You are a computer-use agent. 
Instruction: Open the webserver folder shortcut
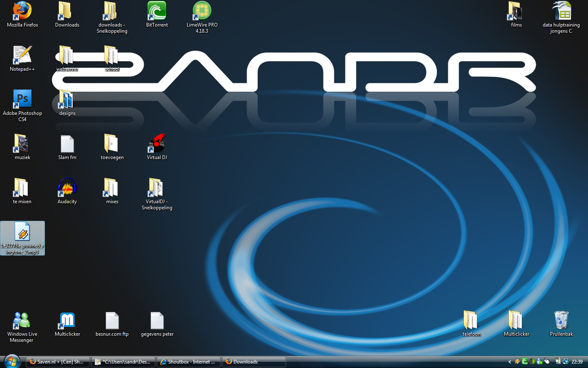tap(67, 59)
